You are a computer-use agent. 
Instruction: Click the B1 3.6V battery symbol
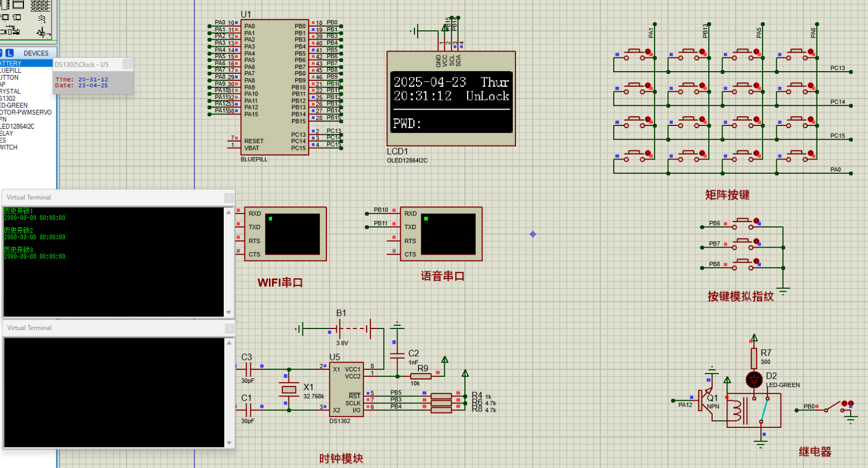[353, 328]
